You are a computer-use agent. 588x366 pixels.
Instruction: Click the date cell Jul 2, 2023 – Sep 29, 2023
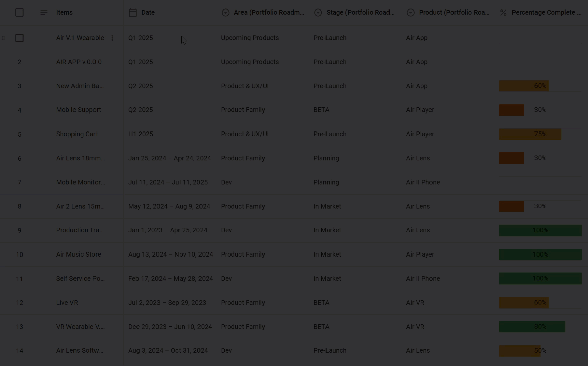[x=167, y=303]
